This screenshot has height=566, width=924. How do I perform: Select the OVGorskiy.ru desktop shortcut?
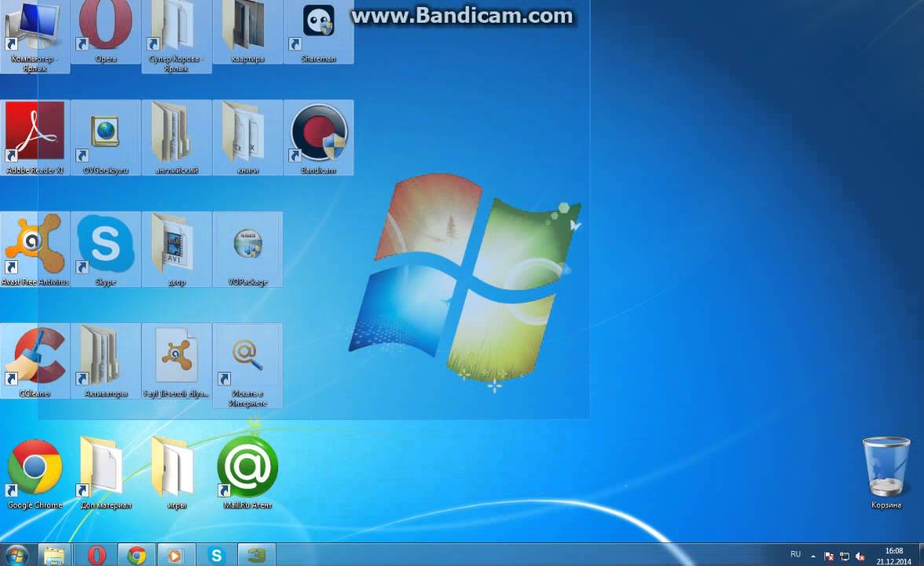click(x=105, y=138)
